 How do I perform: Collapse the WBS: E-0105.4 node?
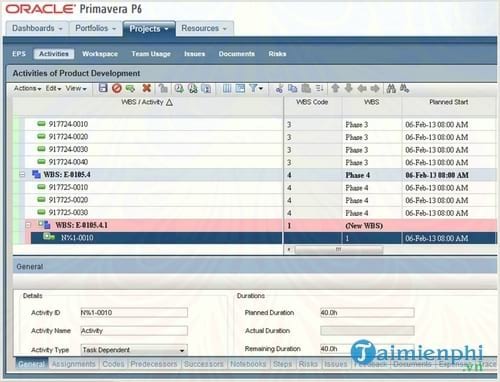[x=22, y=174]
